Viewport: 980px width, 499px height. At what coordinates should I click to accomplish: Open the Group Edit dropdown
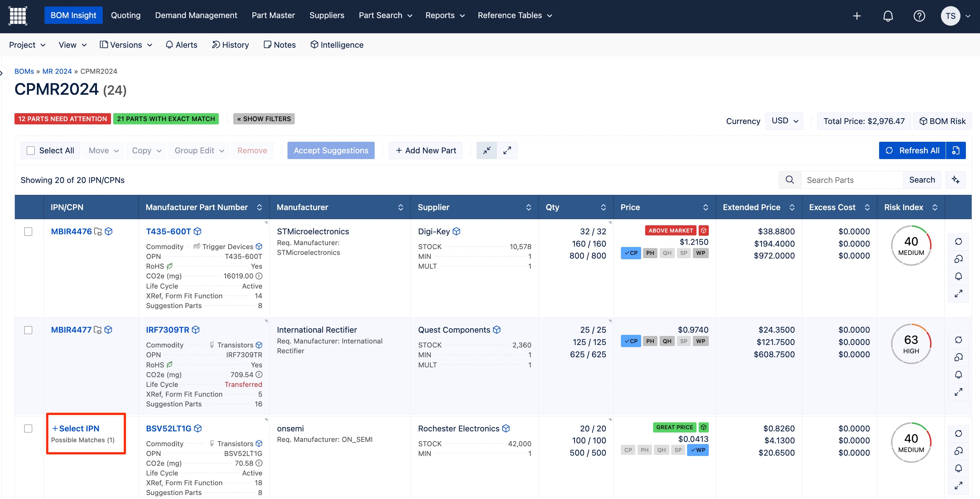tap(199, 151)
